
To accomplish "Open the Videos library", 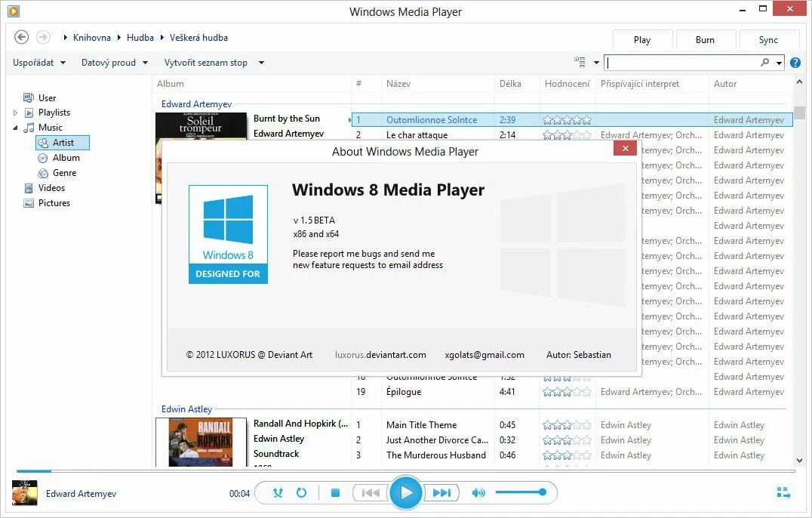I will point(51,187).
